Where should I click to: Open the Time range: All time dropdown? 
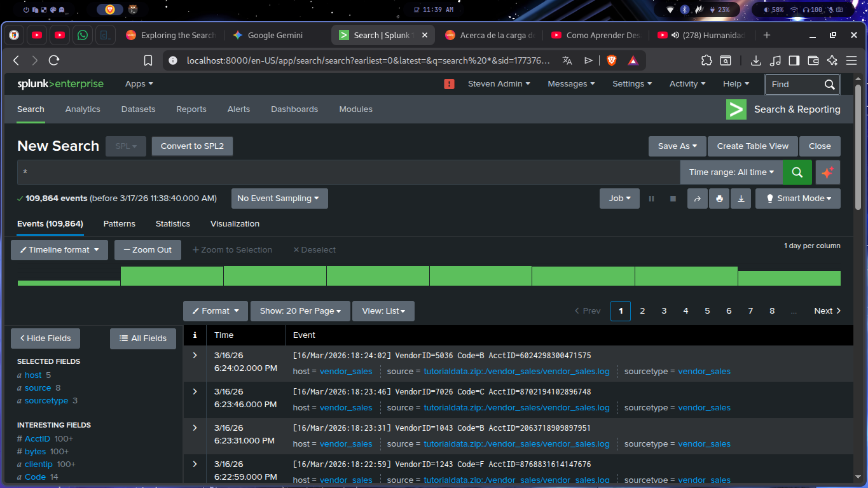[731, 172]
